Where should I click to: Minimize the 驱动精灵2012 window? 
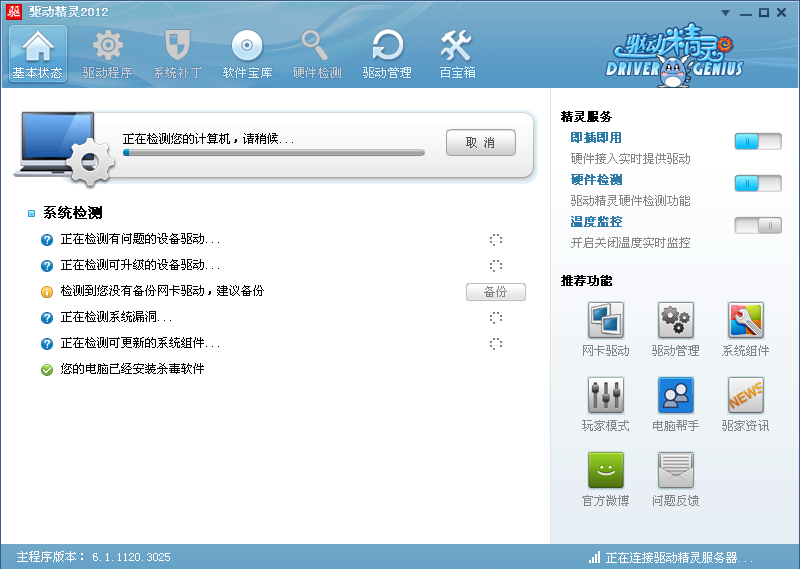746,13
